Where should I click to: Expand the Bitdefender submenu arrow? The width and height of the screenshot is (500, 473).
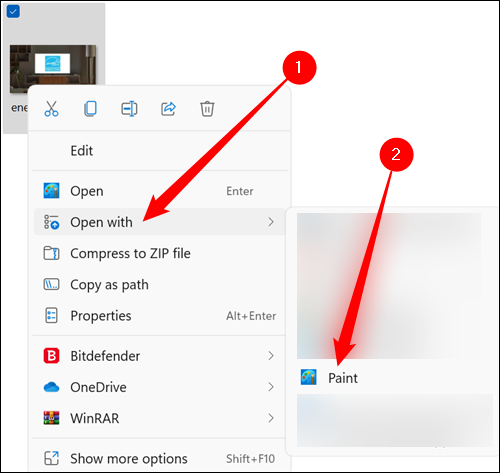[x=271, y=356]
